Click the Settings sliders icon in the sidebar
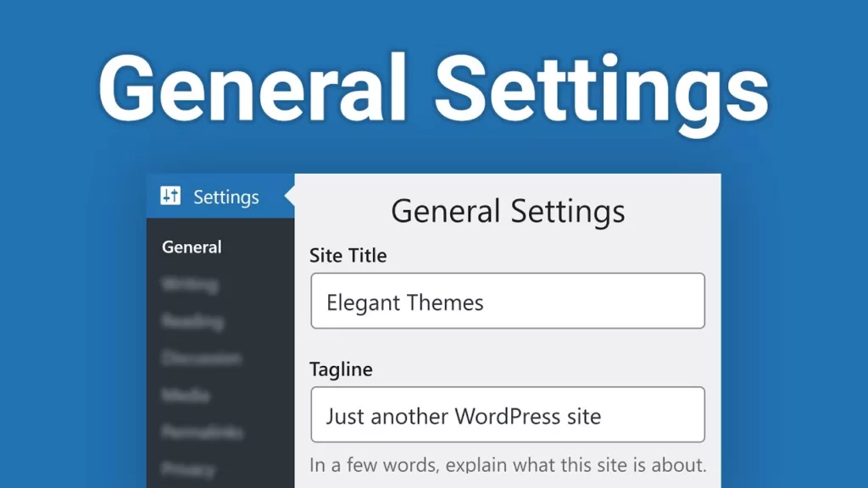Screen dimensions: 868x488 (170, 197)
